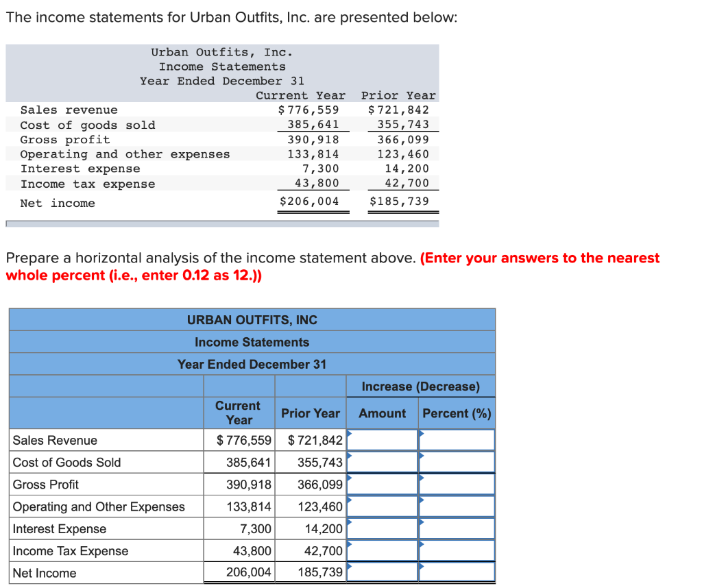The height and width of the screenshot is (588, 702).
Task: Click the Sales Revenue Percent input field
Action: 457,440
